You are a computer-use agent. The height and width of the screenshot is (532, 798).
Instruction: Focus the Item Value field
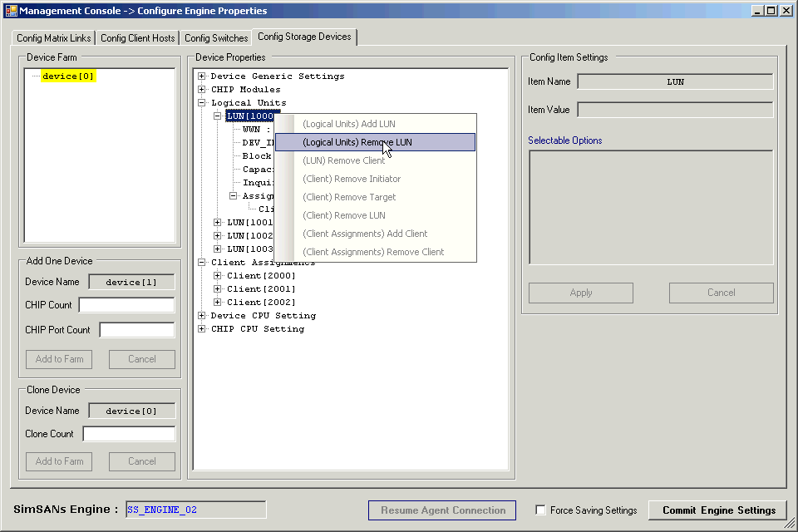[675, 110]
